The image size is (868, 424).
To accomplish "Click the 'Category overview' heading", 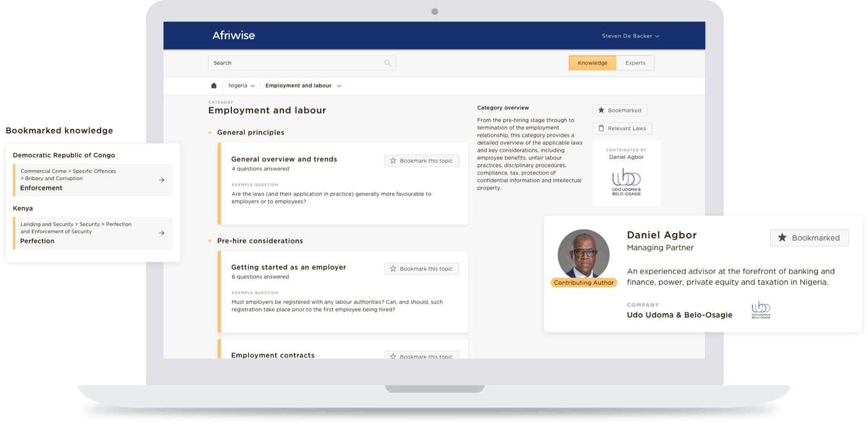I will (x=503, y=108).
